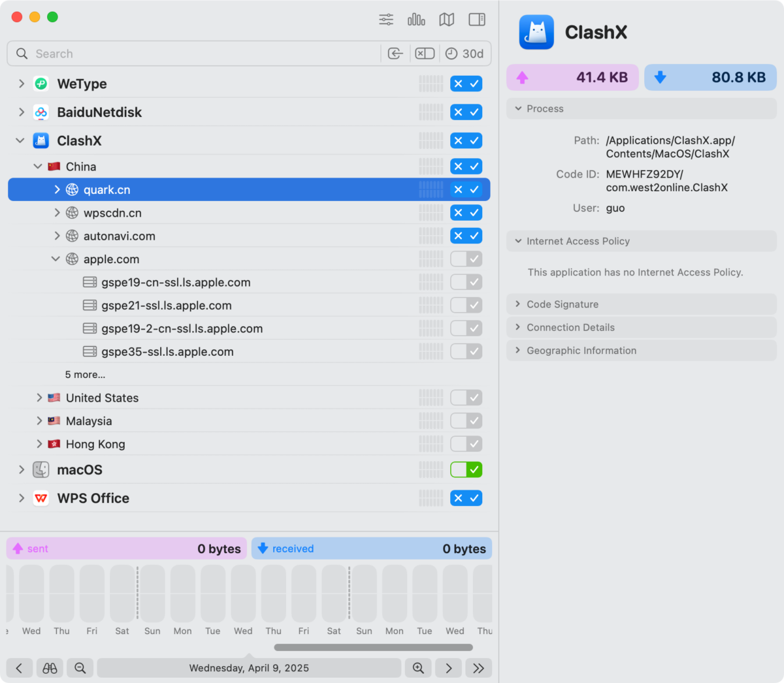Toggle the allow/deny switch for WeType

tap(466, 84)
